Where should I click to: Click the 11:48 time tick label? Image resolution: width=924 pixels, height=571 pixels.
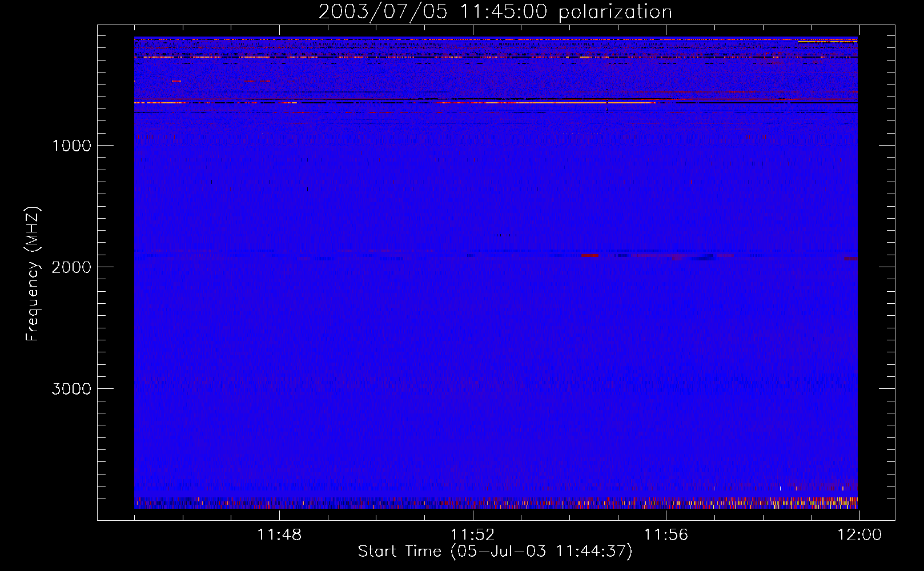(279, 535)
